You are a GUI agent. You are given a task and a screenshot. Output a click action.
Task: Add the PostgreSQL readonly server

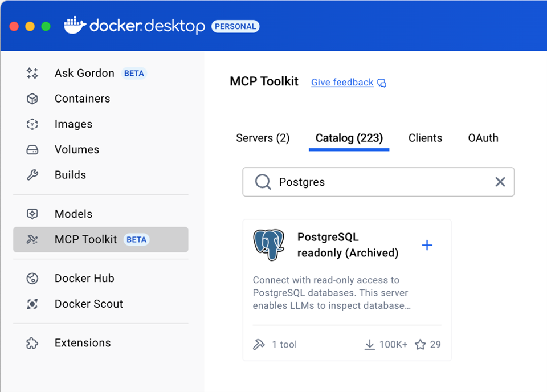tap(427, 245)
